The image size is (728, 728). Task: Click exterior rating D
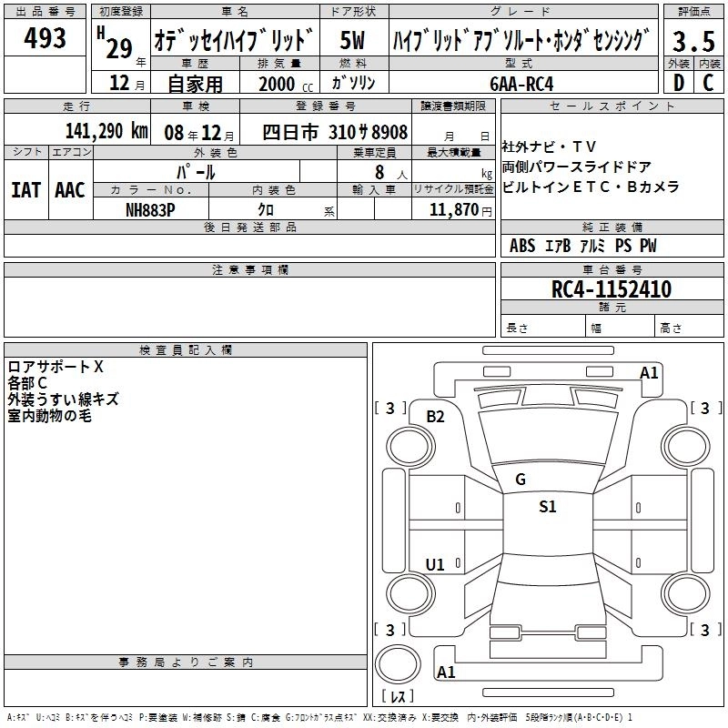[x=679, y=83]
